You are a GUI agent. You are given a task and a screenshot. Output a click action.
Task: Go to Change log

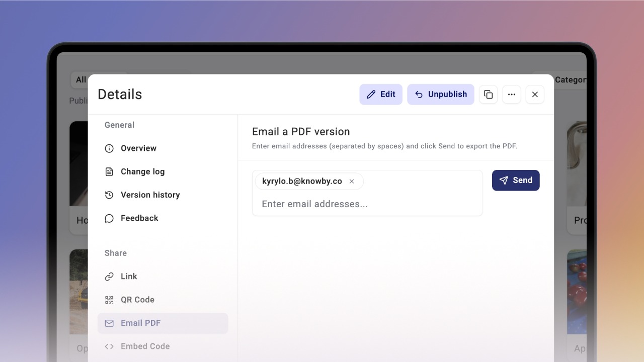click(163, 171)
